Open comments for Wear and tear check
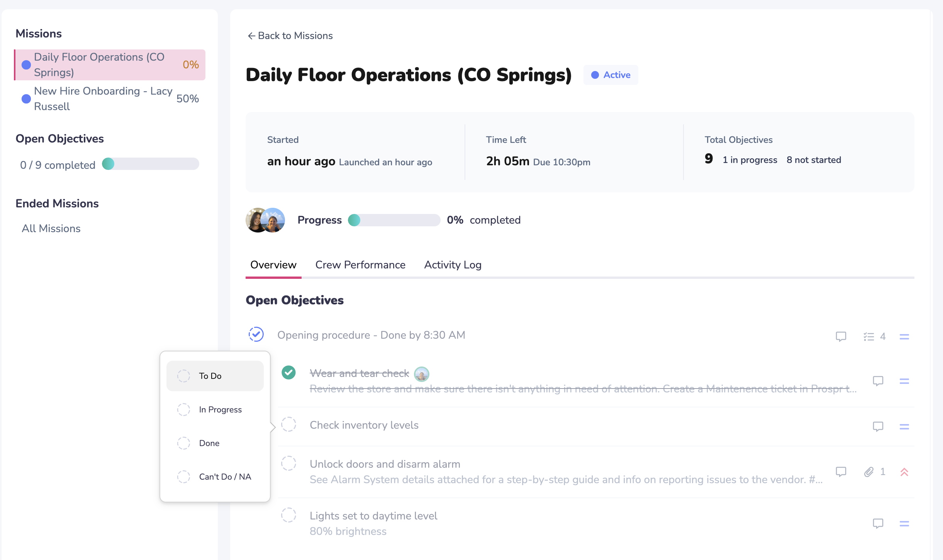943x560 pixels. tap(878, 381)
